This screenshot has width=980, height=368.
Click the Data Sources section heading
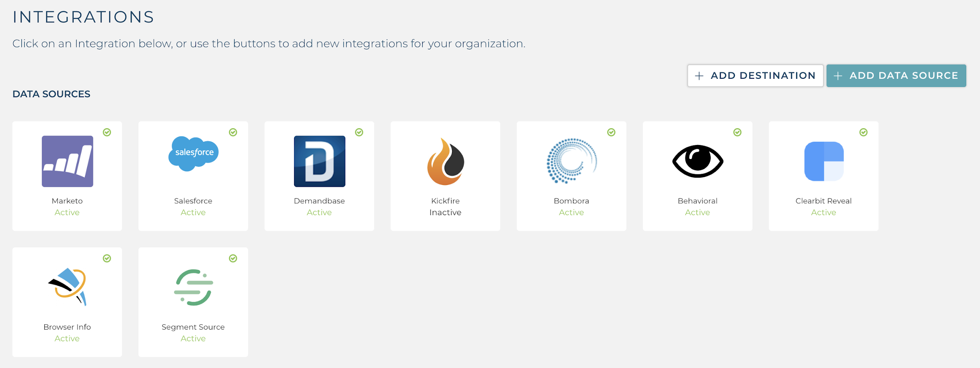[x=51, y=94]
